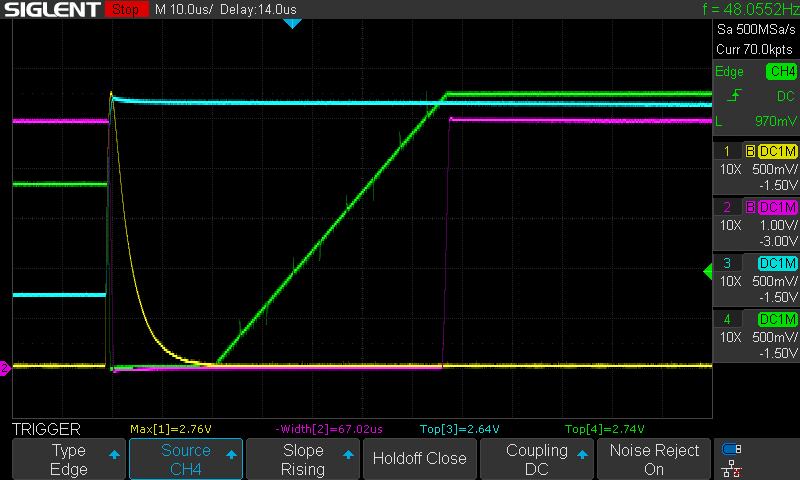Screen dimensions: 800x480
Task: Click channel 4 green DC1M coupling badge
Action: pos(778,319)
